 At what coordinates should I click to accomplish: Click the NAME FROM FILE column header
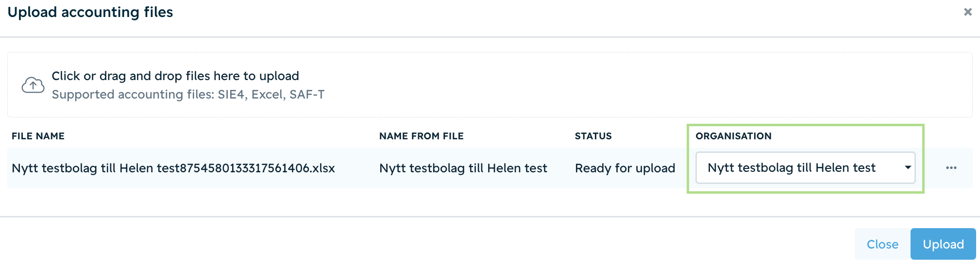point(421,136)
